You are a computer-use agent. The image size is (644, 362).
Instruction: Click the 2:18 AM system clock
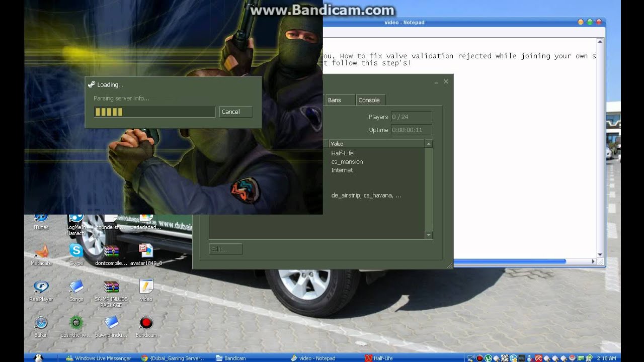coord(606,358)
